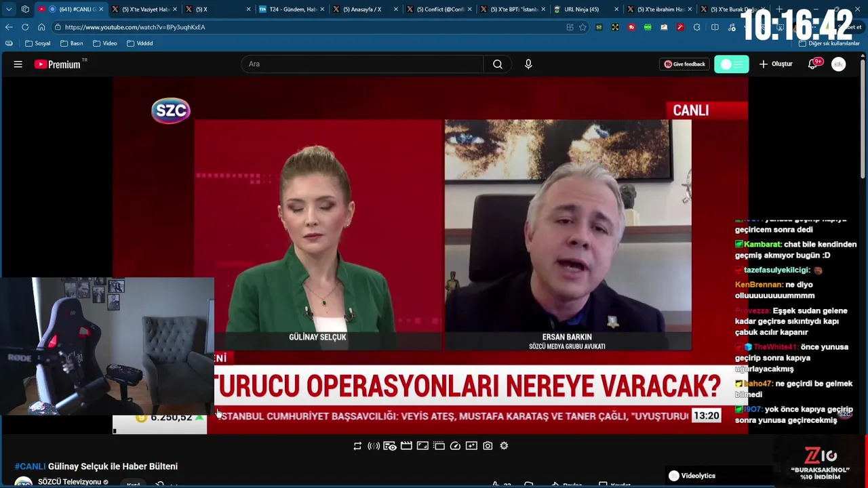This screenshot has height=488, width=868.
Task: Click the browser back arrow
Action: (x=9, y=27)
